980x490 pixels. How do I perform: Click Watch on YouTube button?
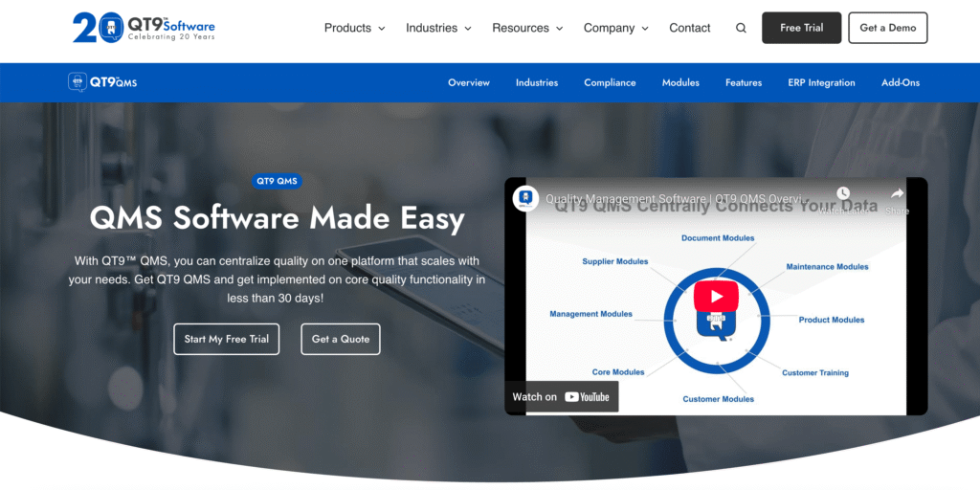coord(561,397)
